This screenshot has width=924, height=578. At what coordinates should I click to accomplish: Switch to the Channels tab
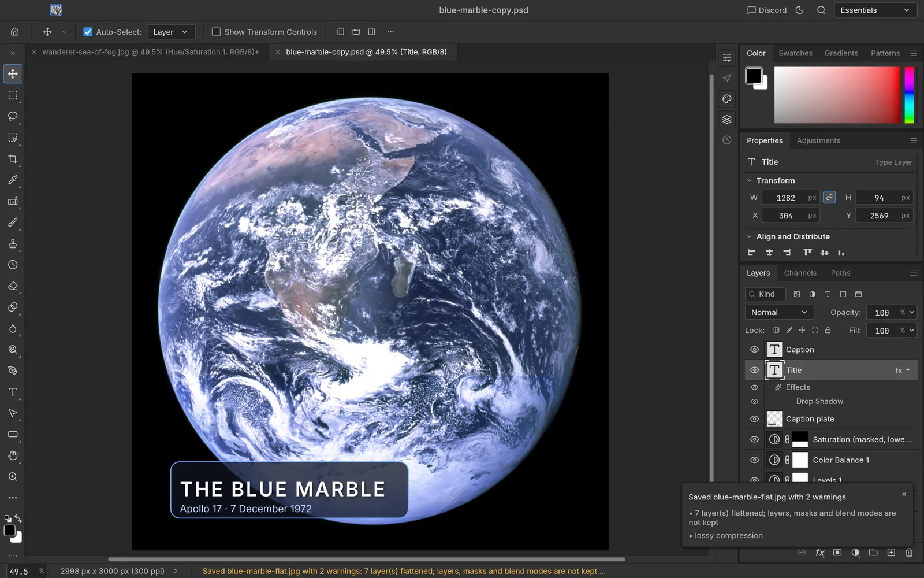coord(800,273)
